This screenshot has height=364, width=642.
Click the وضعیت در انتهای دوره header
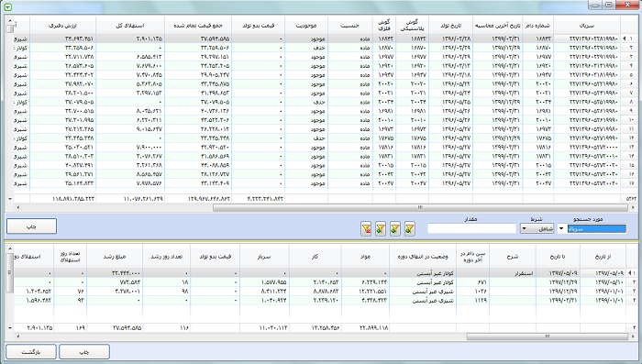pyautogui.click(x=423, y=257)
